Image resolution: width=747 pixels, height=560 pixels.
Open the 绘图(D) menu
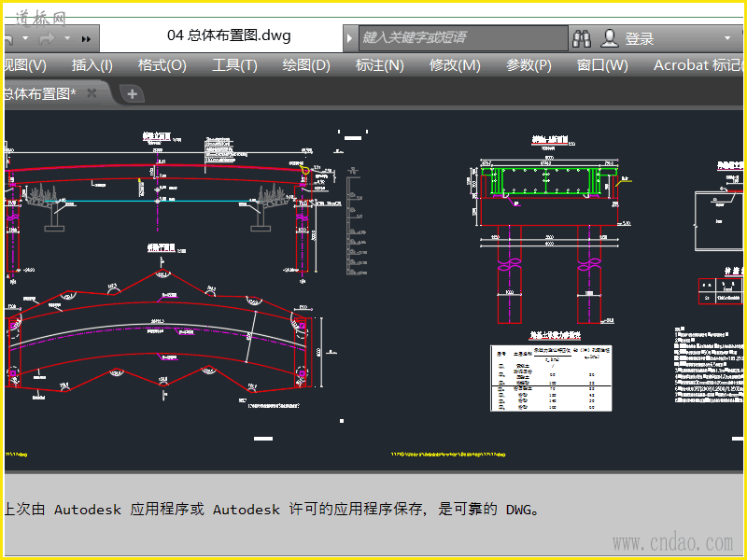tap(306, 65)
